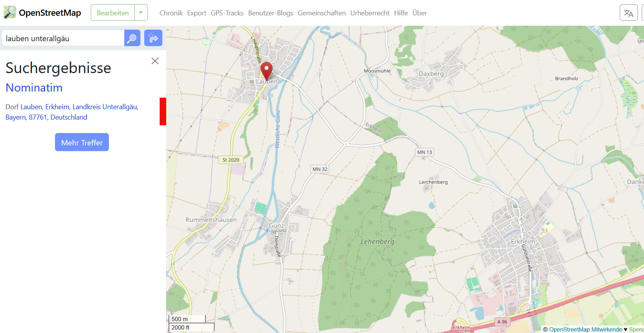
Task: Open the language selection icon
Action: [x=629, y=13]
